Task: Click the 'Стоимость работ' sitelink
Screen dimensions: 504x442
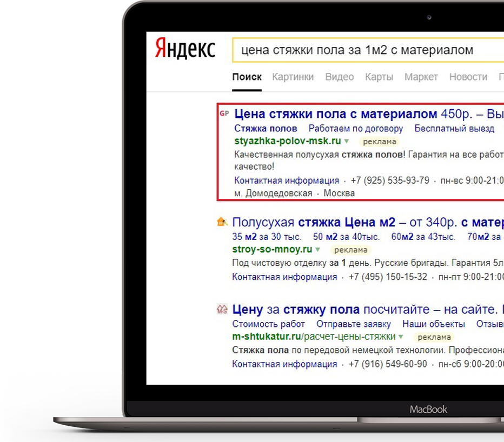Action: pyautogui.click(x=268, y=324)
